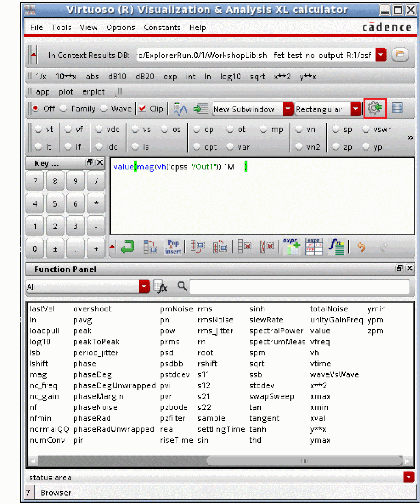The width and height of the screenshot is (420, 504).
Task: Select the vt radio button
Action: point(39,129)
